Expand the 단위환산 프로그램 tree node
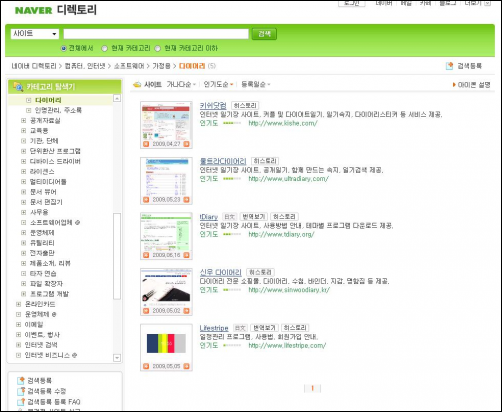 click(23, 151)
